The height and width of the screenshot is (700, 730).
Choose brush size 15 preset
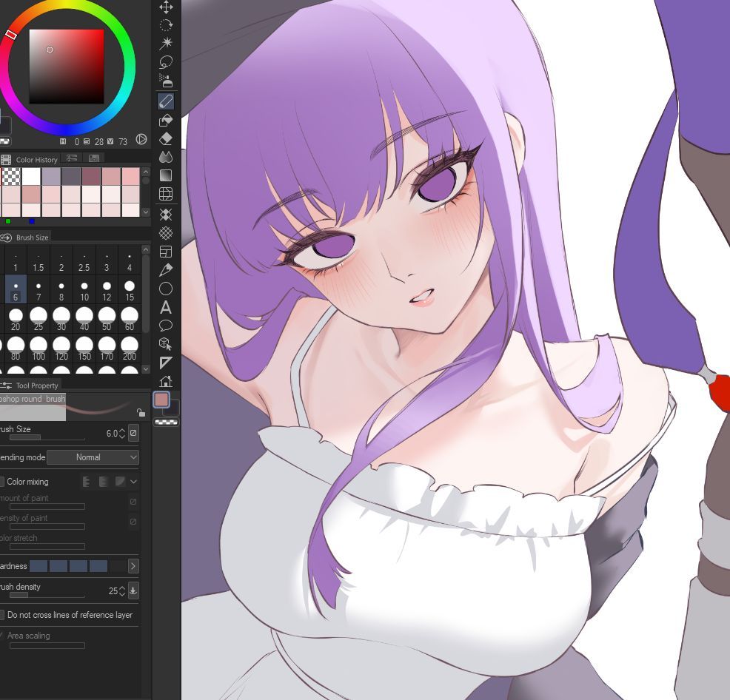coord(130,290)
